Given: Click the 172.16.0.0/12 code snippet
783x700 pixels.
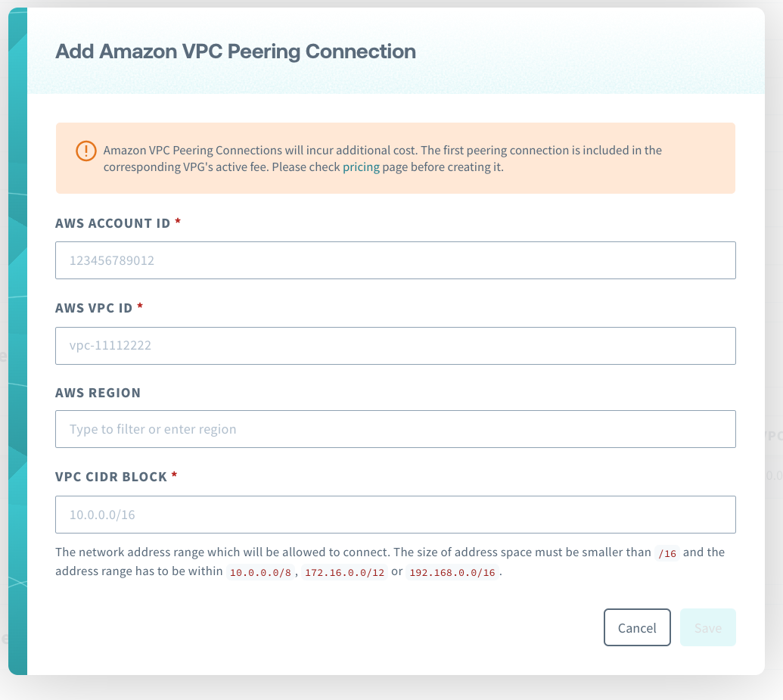Looking at the screenshot, I should pos(344,573).
